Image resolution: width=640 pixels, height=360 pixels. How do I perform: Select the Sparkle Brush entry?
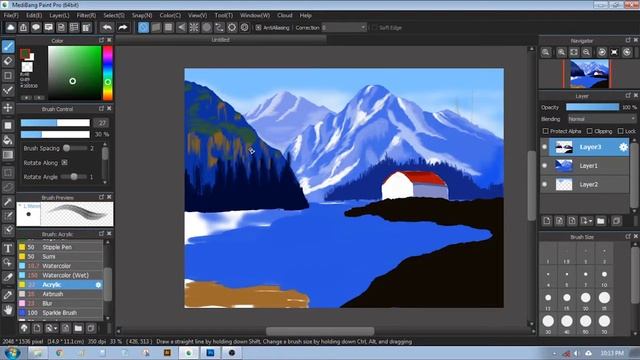[60, 313]
